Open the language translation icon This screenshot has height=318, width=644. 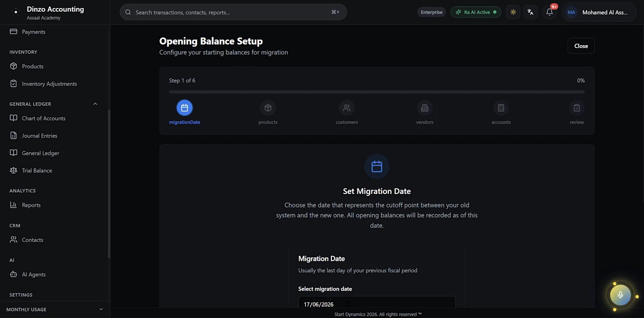pos(530,12)
